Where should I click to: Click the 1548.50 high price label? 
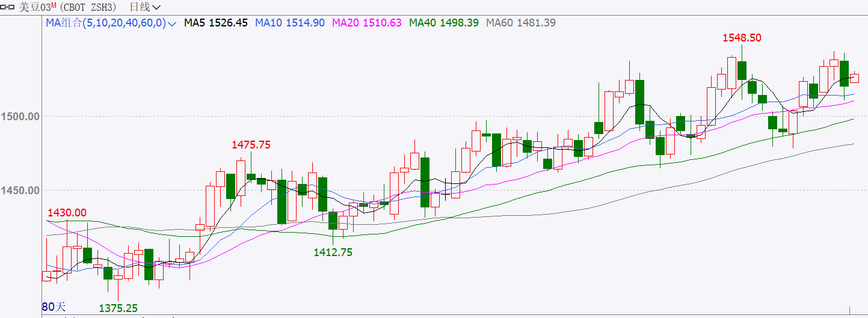tap(742, 37)
